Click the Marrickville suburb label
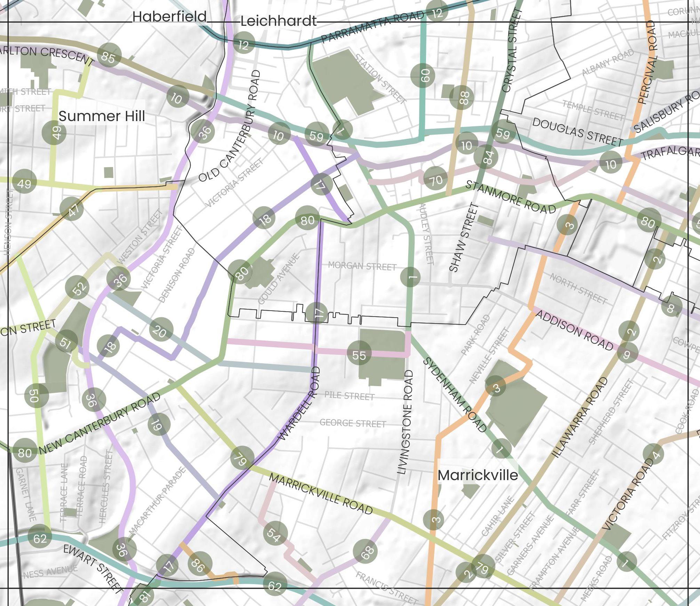The width and height of the screenshot is (700, 606). (478, 475)
